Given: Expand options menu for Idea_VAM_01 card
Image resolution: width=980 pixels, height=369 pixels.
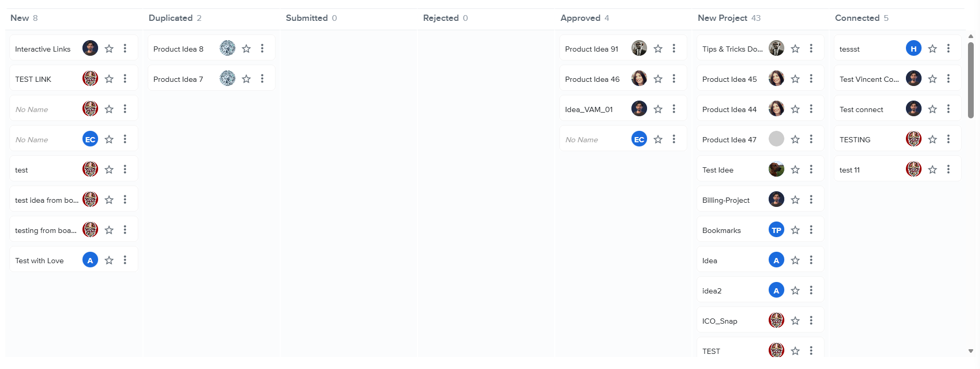Looking at the screenshot, I should [674, 109].
